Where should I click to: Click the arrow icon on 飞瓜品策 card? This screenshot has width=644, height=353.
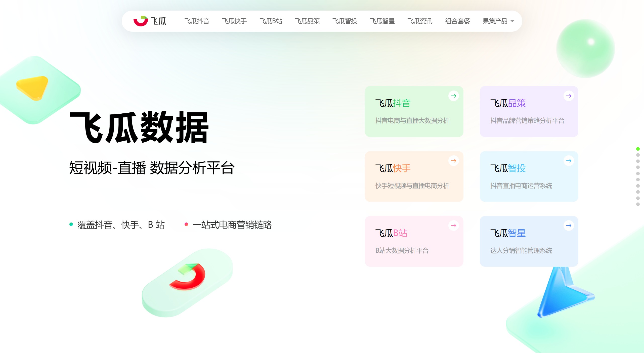point(569,96)
